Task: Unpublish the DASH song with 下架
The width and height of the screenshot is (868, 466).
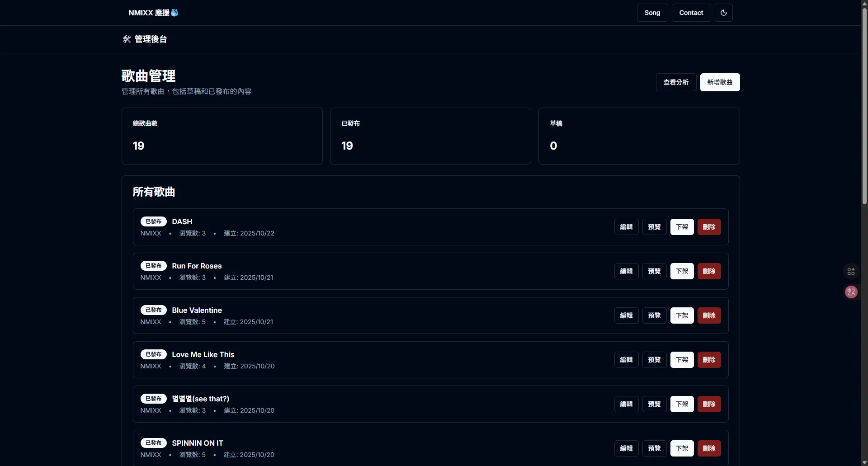Action: click(x=682, y=227)
